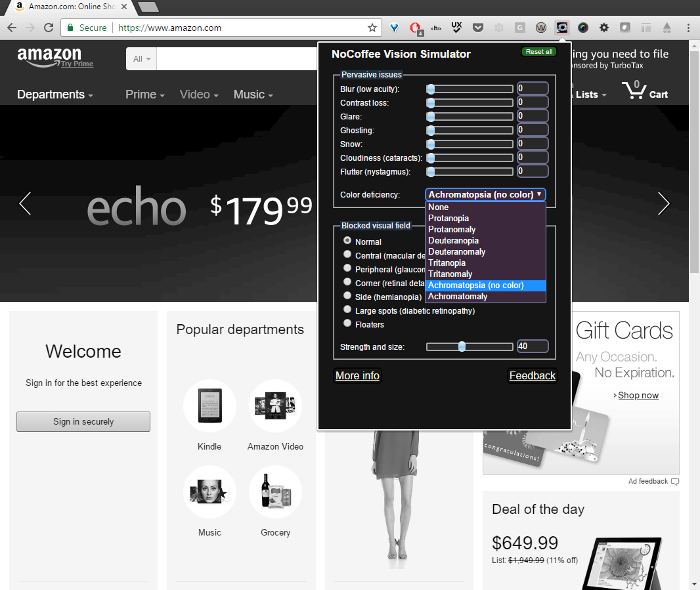Click the browser back arrow
This screenshot has width=700, height=590.
tap(12, 28)
